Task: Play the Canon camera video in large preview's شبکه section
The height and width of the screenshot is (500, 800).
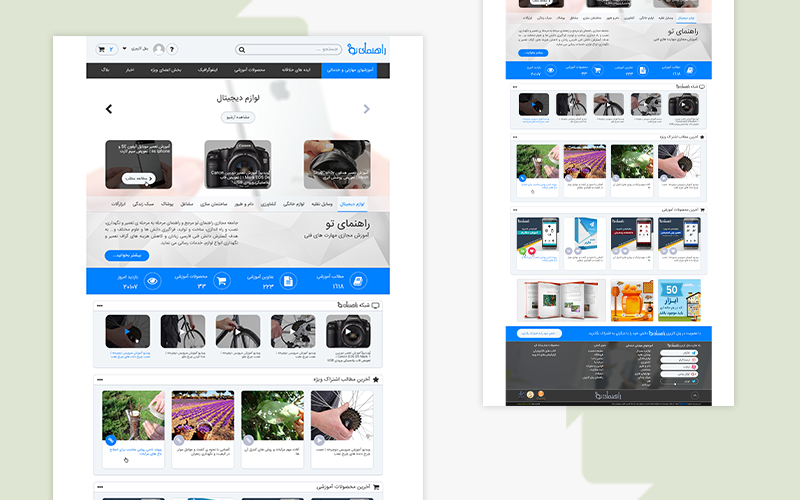Action: 348,331
